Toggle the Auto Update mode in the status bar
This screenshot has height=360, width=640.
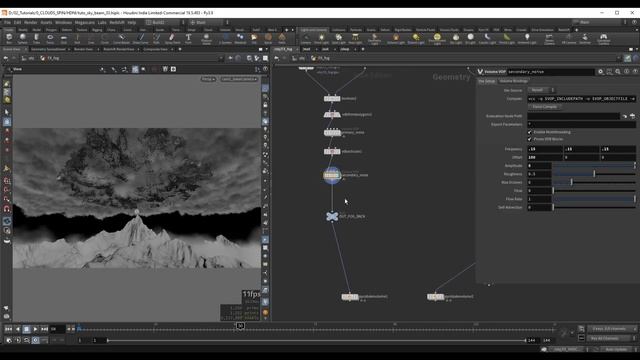click(616, 349)
